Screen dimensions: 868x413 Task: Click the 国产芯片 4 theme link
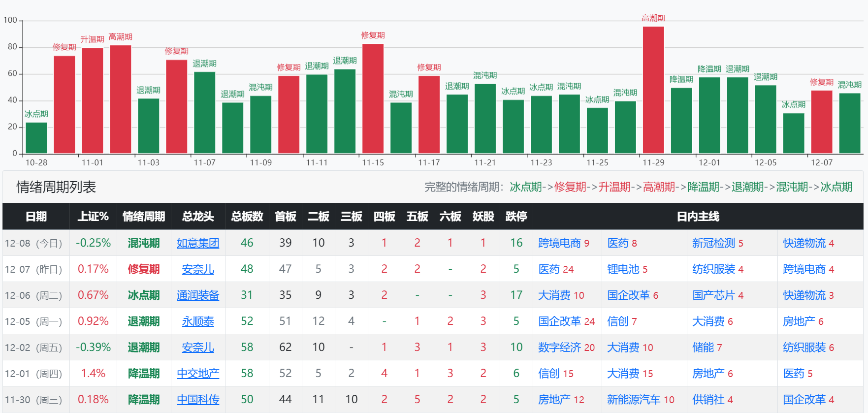tap(718, 295)
